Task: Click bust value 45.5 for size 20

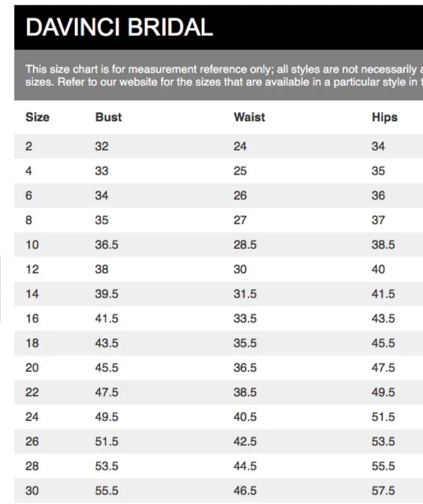Action: click(107, 368)
